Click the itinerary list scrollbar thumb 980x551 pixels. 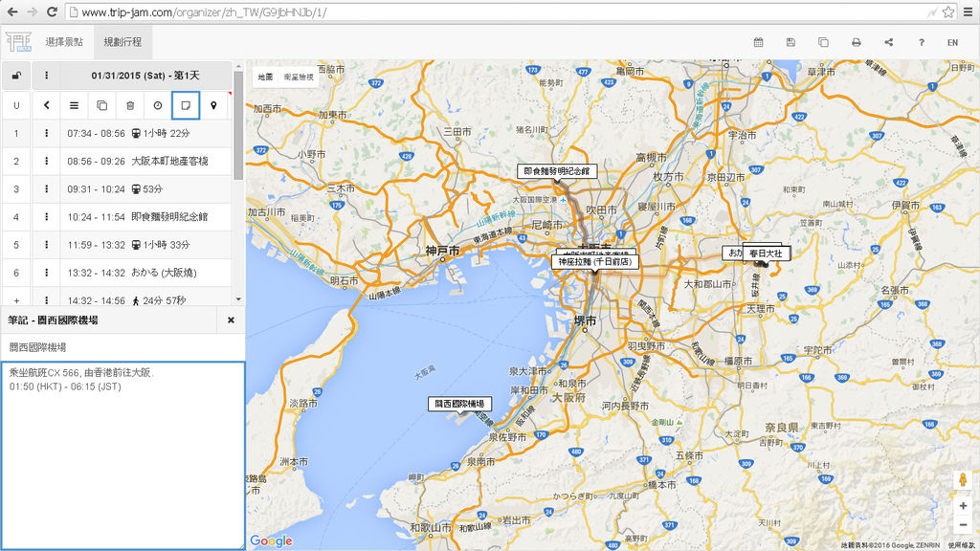tap(238, 125)
